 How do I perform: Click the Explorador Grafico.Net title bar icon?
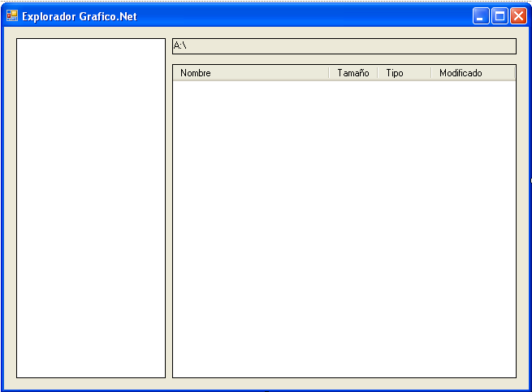pyautogui.click(x=12, y=15)
